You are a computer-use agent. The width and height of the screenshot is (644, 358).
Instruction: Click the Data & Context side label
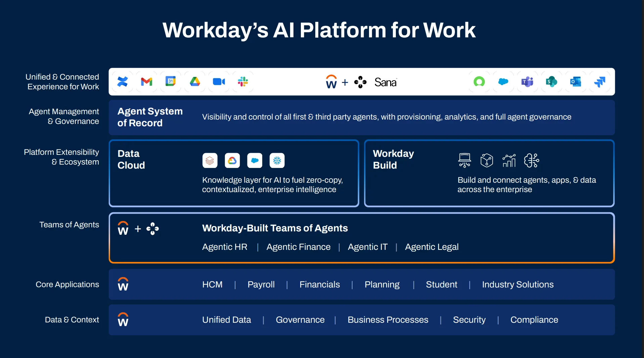pyautogui.click(x=72, y=320)
